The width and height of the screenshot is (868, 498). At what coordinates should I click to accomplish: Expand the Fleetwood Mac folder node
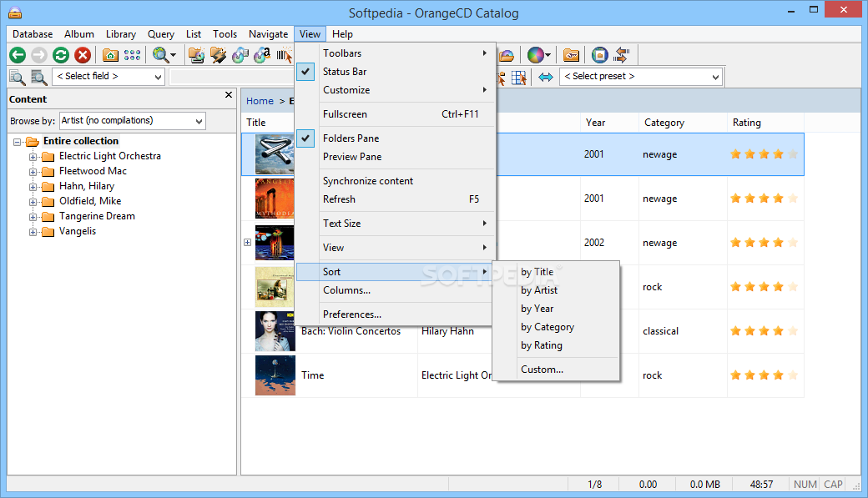pos(33,172)
